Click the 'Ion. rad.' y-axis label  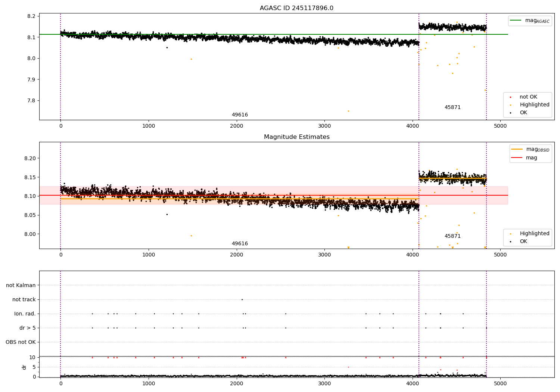(25, 314)
